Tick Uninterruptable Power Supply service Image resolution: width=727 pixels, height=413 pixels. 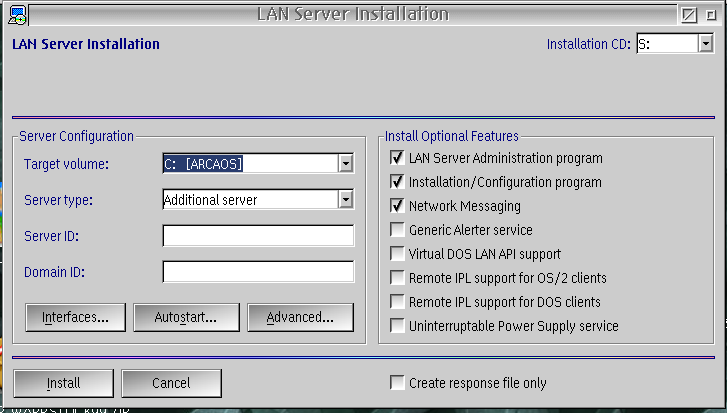(x=397, y=326)
